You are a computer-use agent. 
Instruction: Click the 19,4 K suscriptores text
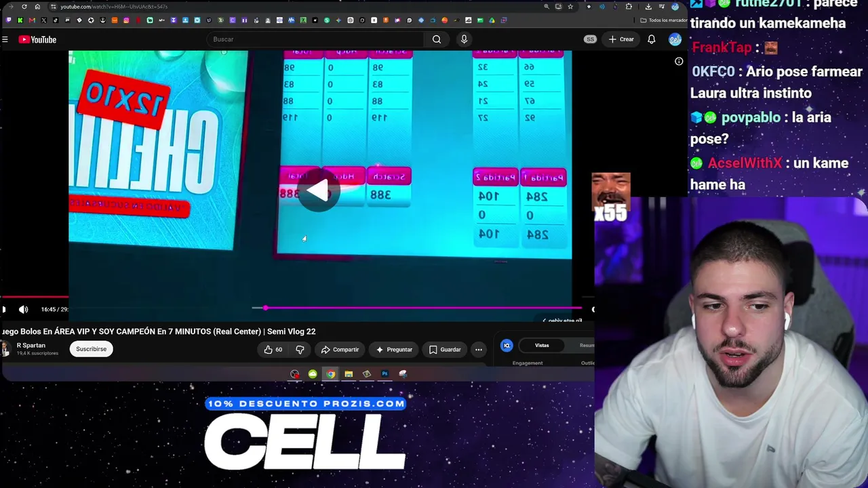[x=37, y=353]
